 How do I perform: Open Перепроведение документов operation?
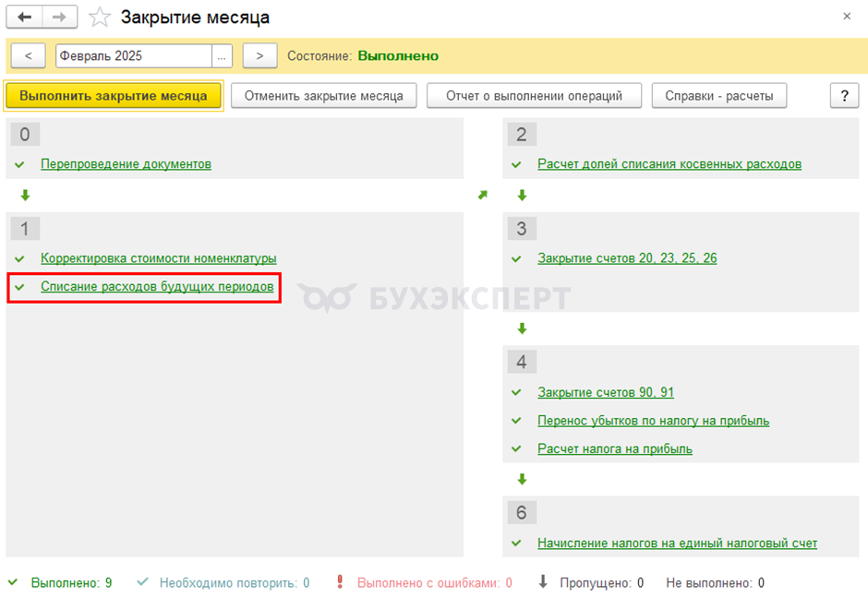127,164
